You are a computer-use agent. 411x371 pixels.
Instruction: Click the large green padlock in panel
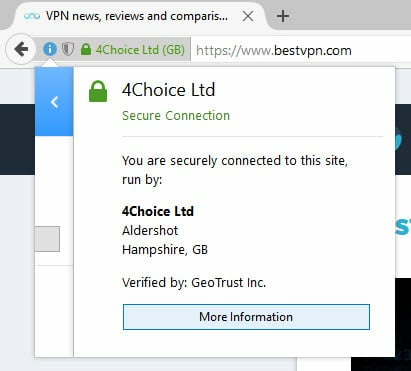coord(98,91)
